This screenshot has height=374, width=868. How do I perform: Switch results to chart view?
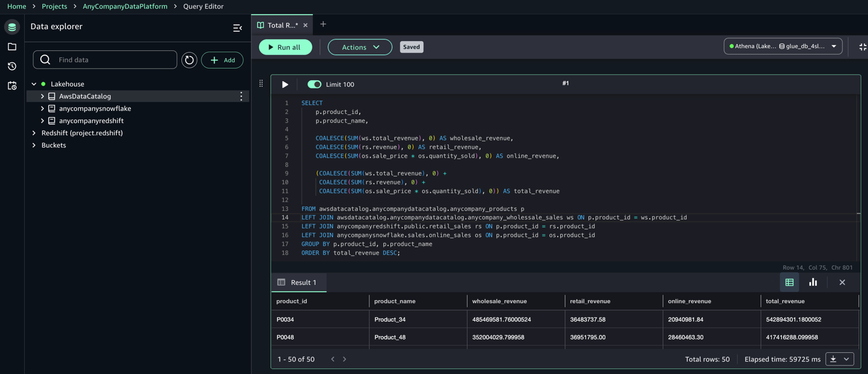(x=813, y=282)
